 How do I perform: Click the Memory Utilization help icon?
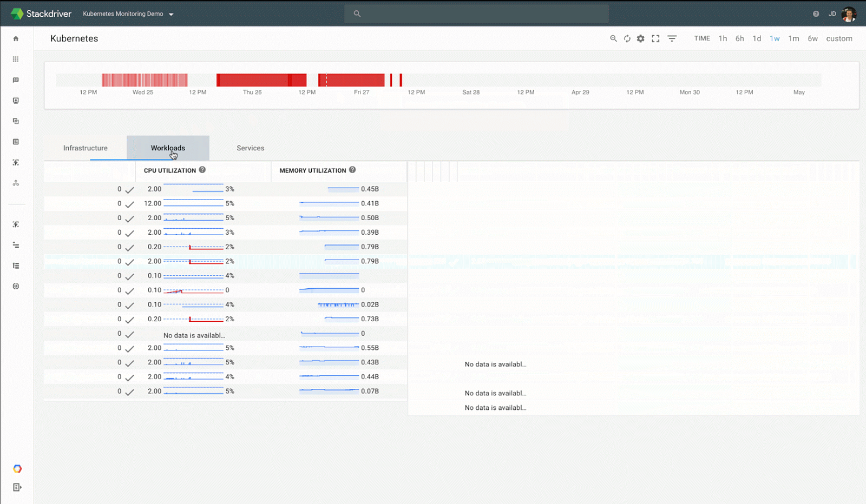352,170
